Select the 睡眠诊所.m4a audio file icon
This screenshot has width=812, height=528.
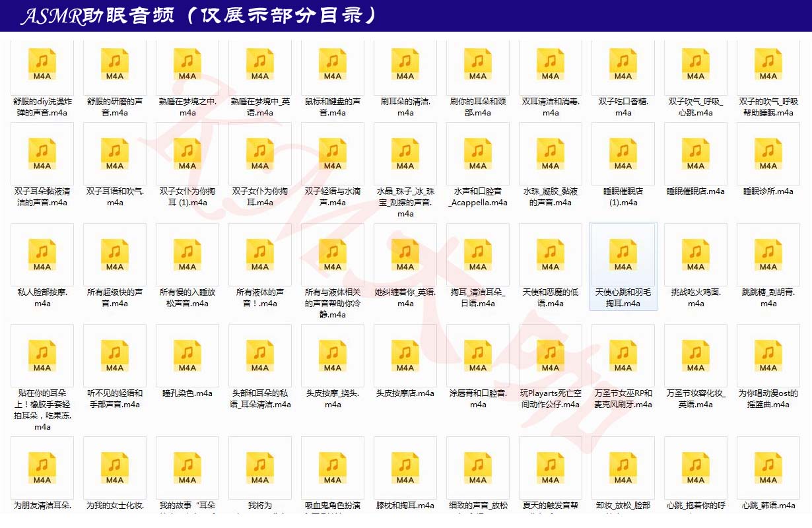pos(768,154)
